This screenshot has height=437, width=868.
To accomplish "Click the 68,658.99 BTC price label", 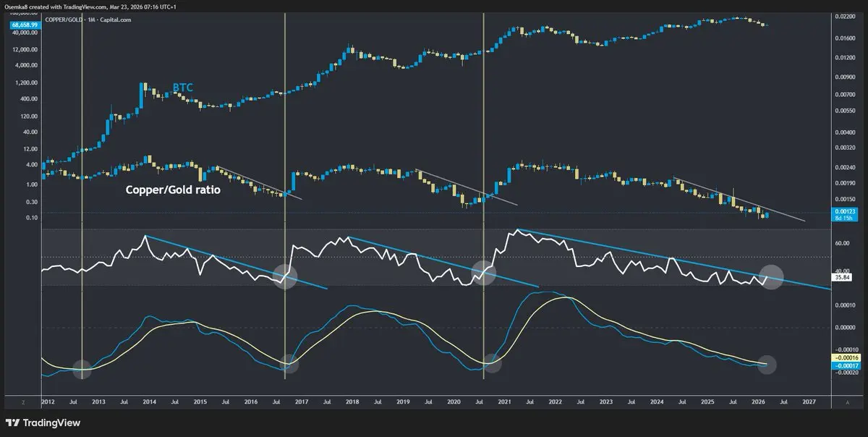I will (25, 25).
